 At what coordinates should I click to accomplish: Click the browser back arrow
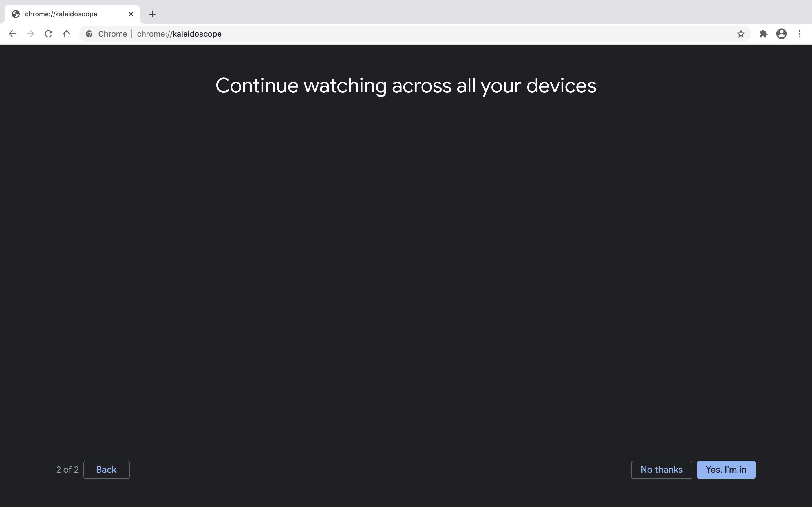pyautogui.click(x=12, y=34)
